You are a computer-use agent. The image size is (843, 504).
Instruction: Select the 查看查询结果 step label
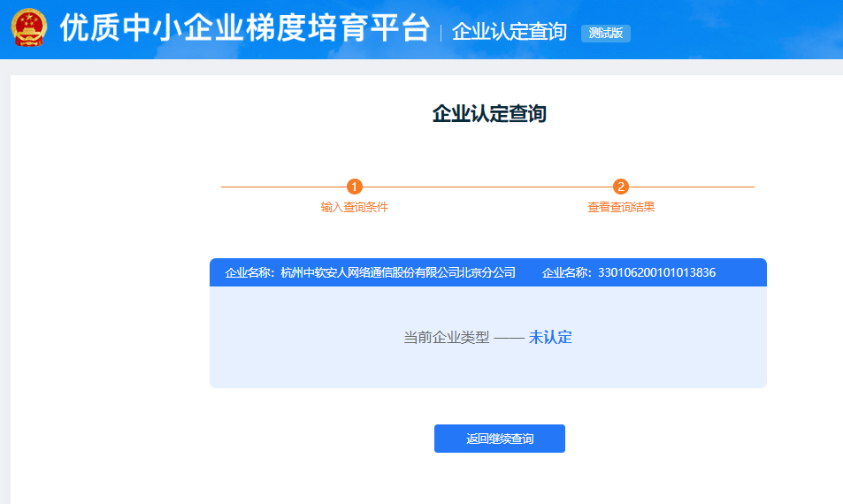[621, 208]
